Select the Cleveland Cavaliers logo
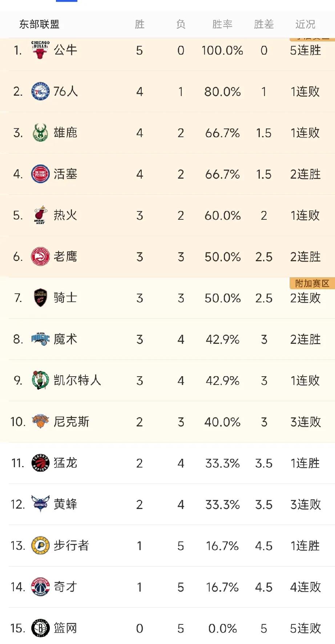The height and width of the screenshot is (644, 335). pyautogui.click(x=40, y=298)
